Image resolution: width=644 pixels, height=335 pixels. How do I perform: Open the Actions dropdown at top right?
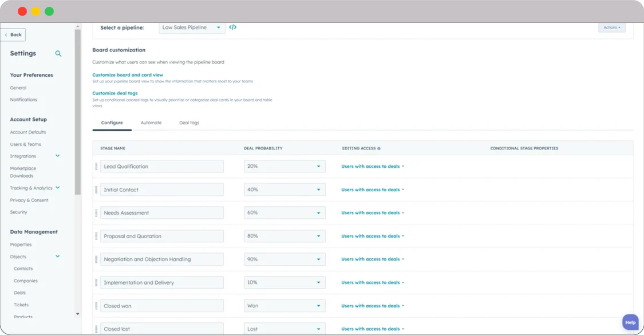pos(612,27)
